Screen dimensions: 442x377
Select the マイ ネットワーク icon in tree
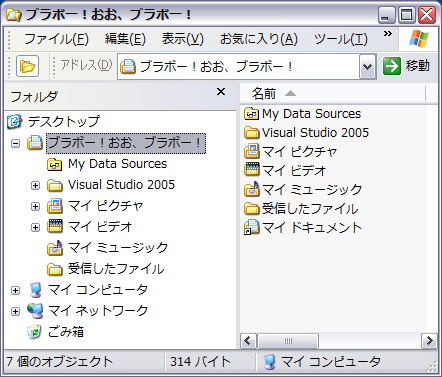(x=35, y=311)
